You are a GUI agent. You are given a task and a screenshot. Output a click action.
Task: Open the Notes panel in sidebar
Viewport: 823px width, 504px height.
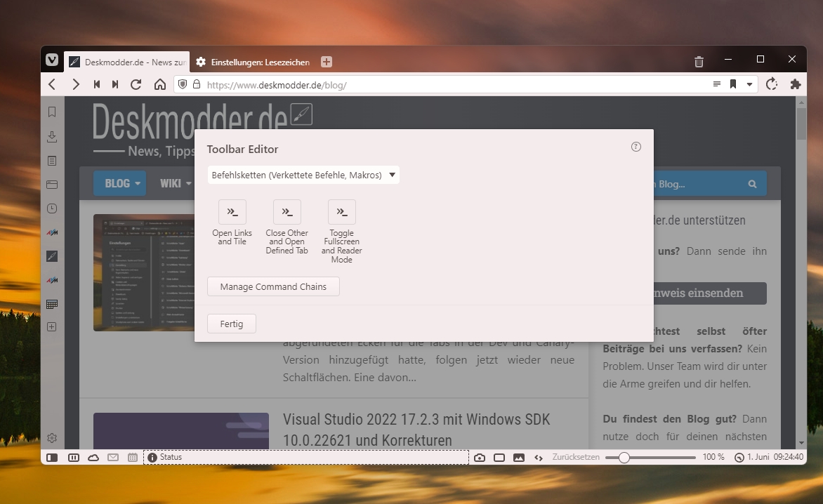[x=52, y=161]
